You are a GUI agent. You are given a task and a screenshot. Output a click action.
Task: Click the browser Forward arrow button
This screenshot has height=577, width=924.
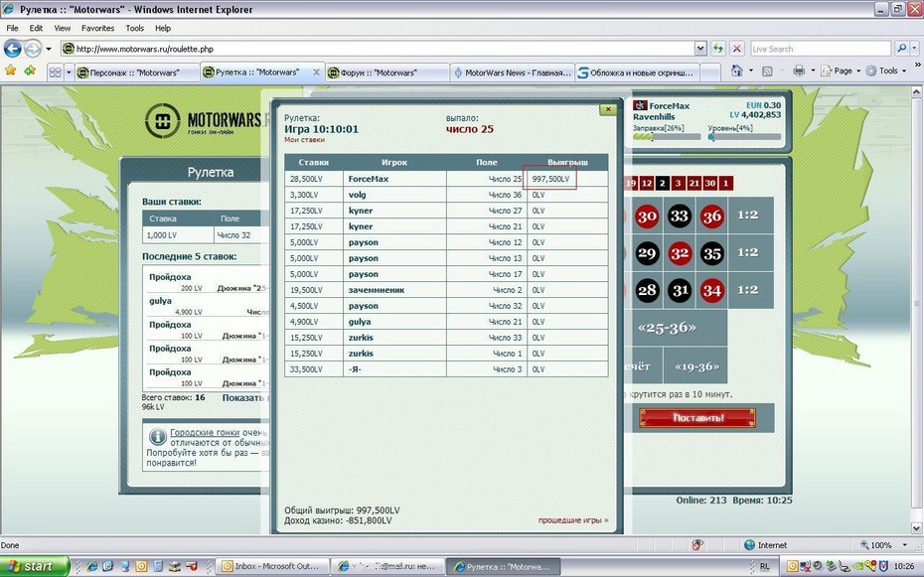point(33,49)
